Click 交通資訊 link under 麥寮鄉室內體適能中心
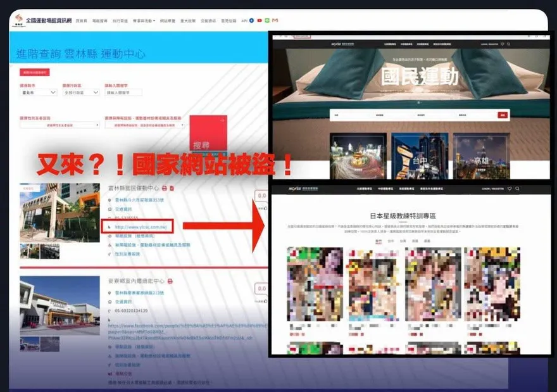The image size is (557, 392). [123, 301]
